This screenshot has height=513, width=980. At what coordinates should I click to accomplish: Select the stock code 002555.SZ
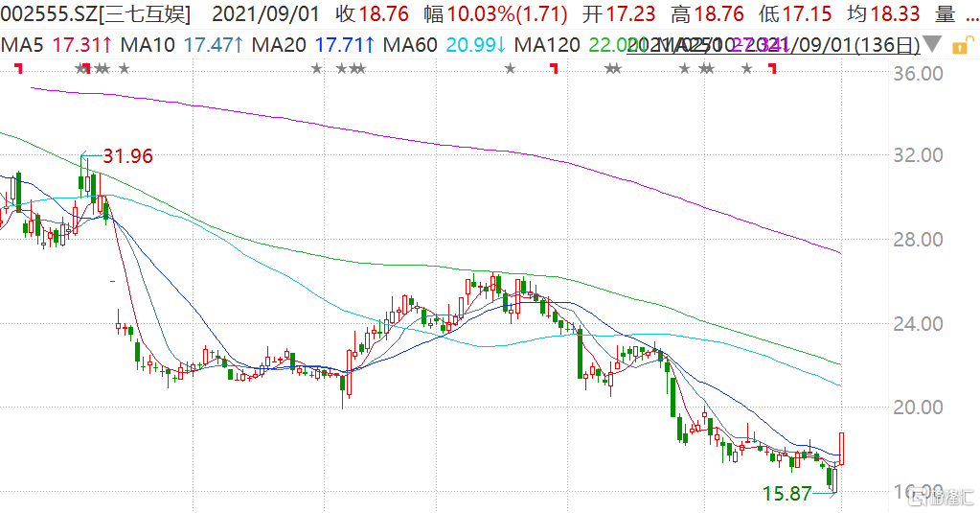pyautogui.click(x=48, y=14)
